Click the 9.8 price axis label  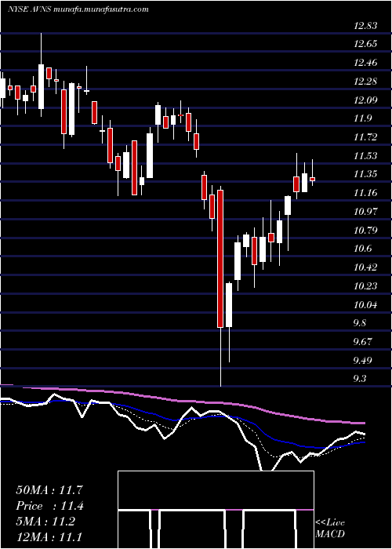[x=360, y=323]
